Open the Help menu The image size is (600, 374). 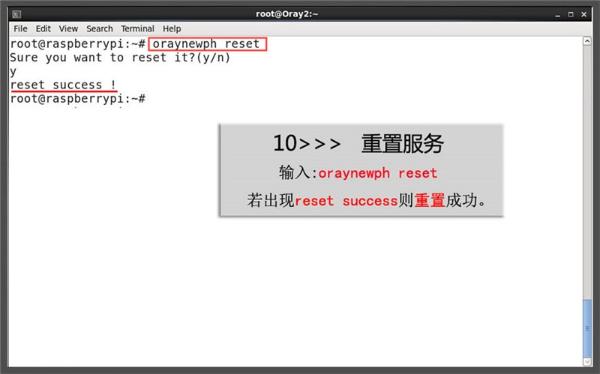point(172,29)
